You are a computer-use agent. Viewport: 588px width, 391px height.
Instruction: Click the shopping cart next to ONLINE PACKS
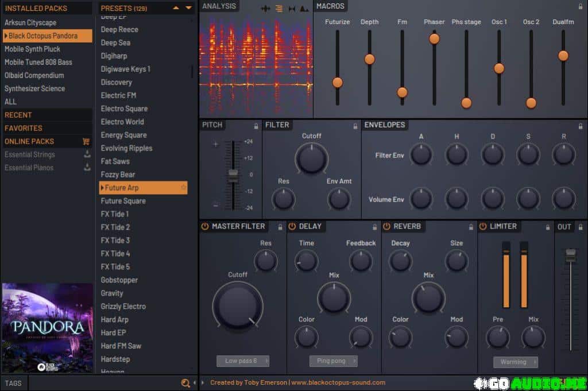point(86,141)
